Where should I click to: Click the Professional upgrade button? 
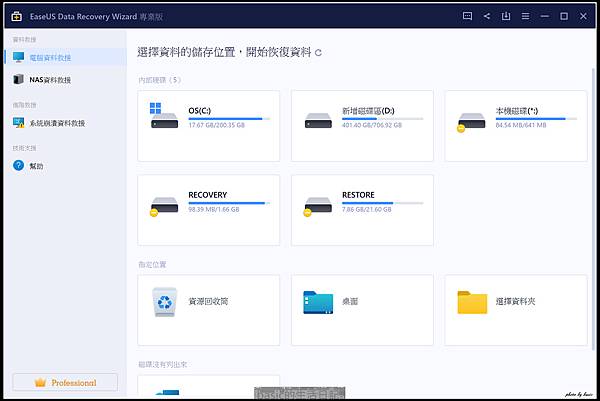pyautogui.click(x=65, y=382)
